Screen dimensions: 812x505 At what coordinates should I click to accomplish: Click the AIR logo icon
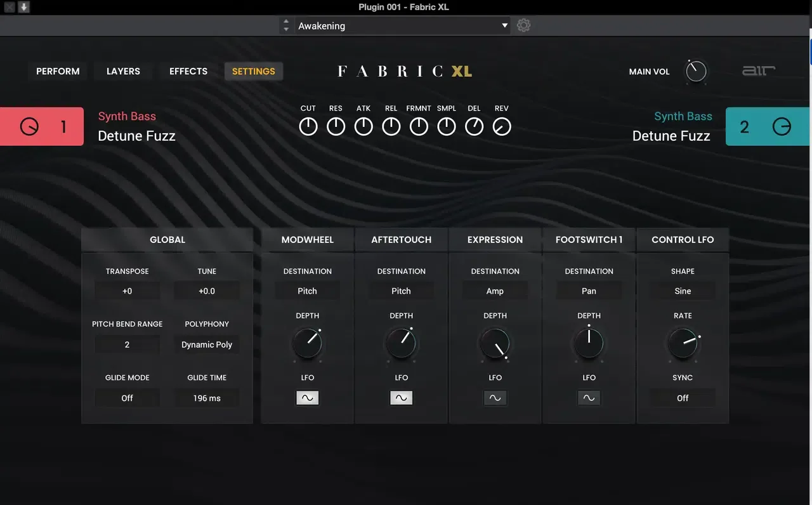coord(759,71)
